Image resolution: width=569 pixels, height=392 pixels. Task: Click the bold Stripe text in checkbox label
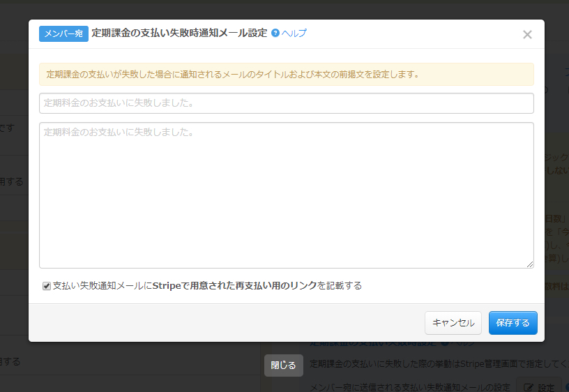[167, 285]
